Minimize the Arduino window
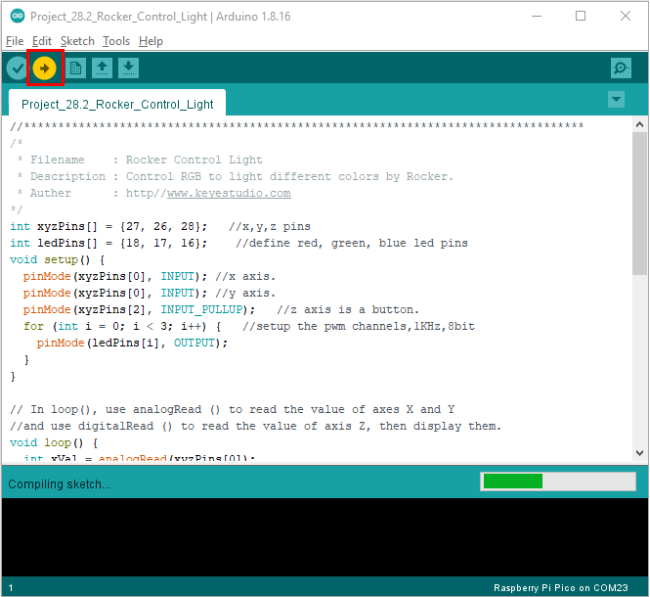The image size is (650, 597). point(537,16)
